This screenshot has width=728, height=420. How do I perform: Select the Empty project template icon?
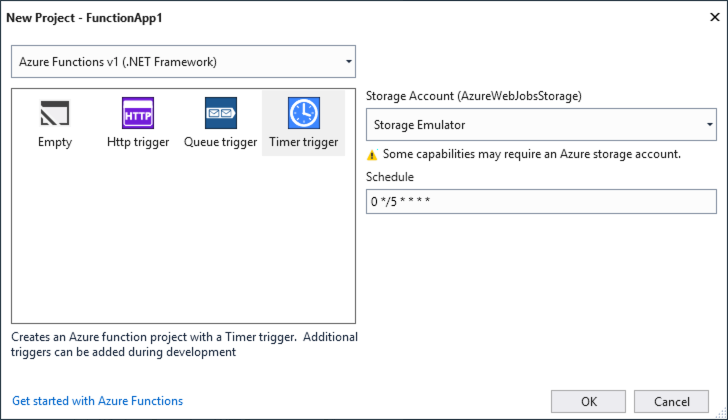(55, 113)
